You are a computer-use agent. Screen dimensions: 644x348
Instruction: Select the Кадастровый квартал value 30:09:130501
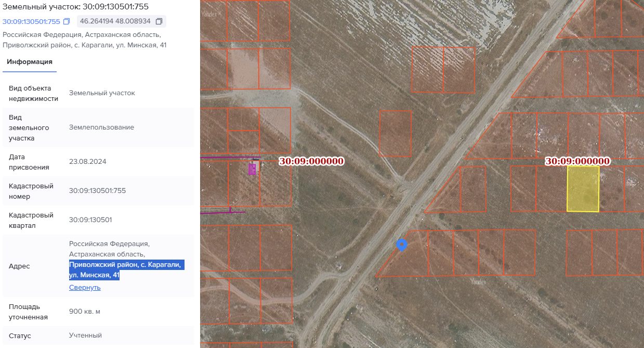90,220
